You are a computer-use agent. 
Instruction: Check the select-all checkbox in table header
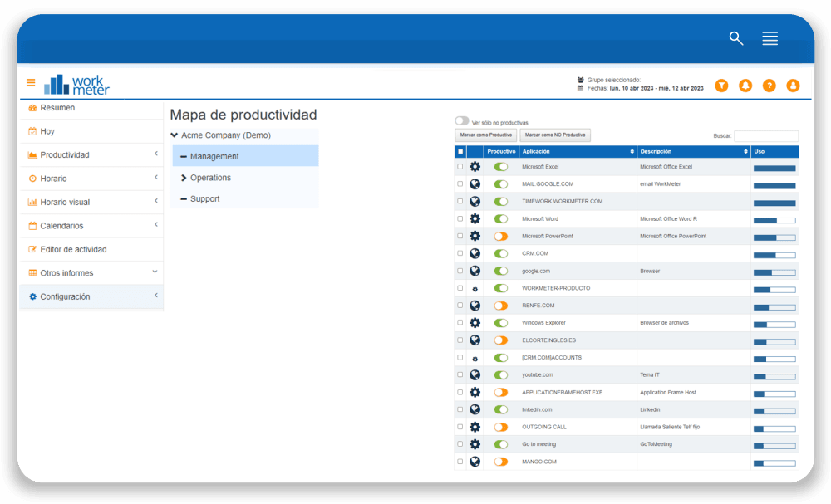(460, 152)
